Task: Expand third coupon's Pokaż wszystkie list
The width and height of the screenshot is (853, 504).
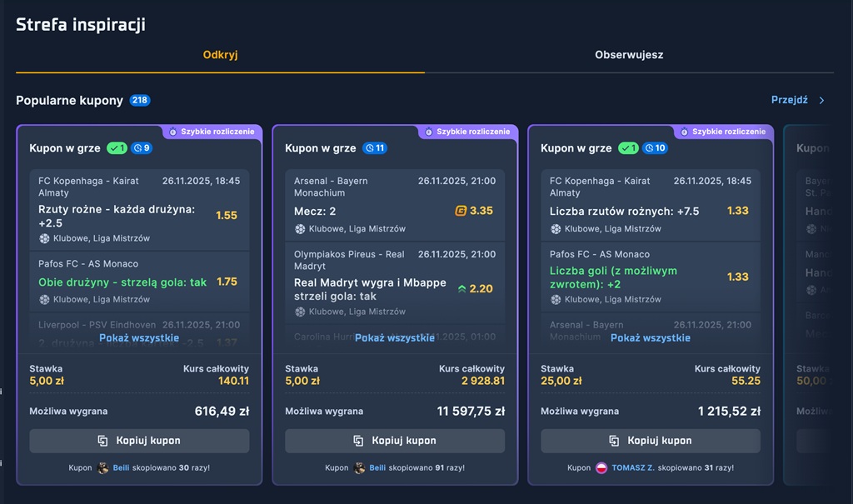Action: point(650,337)
